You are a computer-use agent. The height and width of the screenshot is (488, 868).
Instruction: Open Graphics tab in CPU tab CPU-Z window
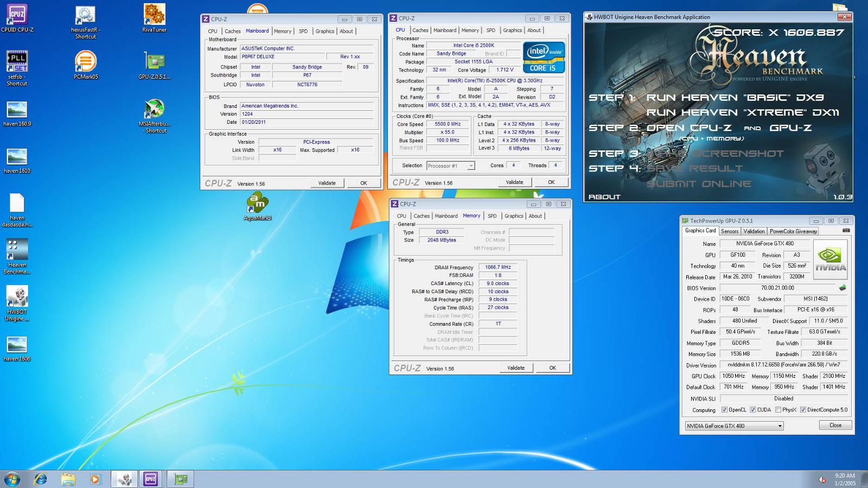pyautogui.click(x=512, y=30)
